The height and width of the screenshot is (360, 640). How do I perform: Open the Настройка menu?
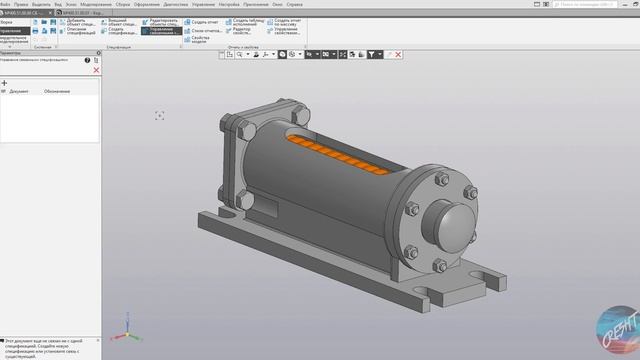tap(229, 4)
